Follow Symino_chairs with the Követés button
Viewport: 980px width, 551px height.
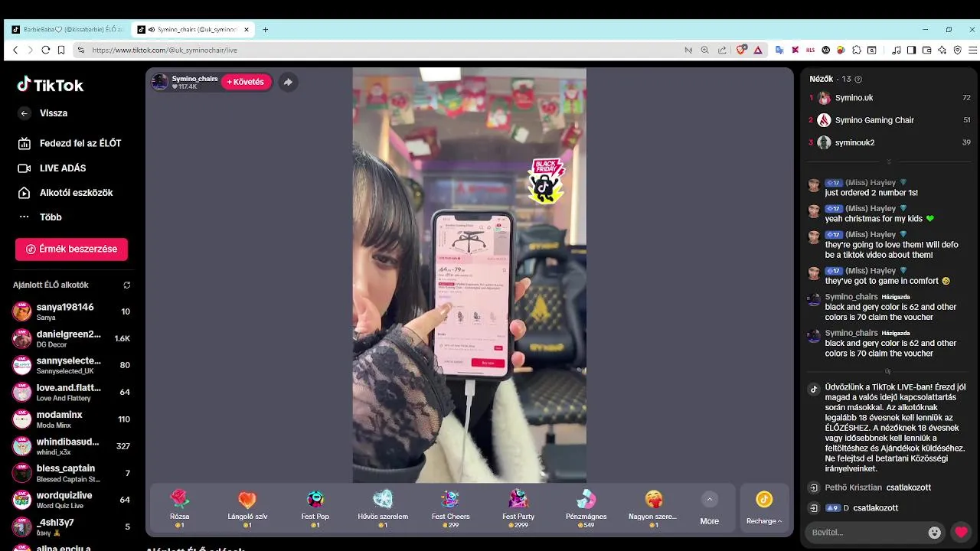point(246,82)
